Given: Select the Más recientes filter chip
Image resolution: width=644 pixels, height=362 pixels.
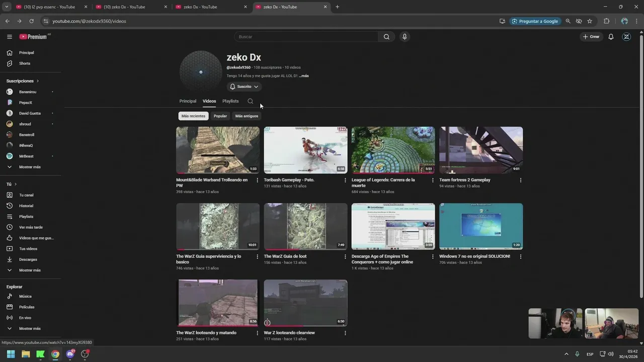Looking at the screenshot, I should [193, 116].
